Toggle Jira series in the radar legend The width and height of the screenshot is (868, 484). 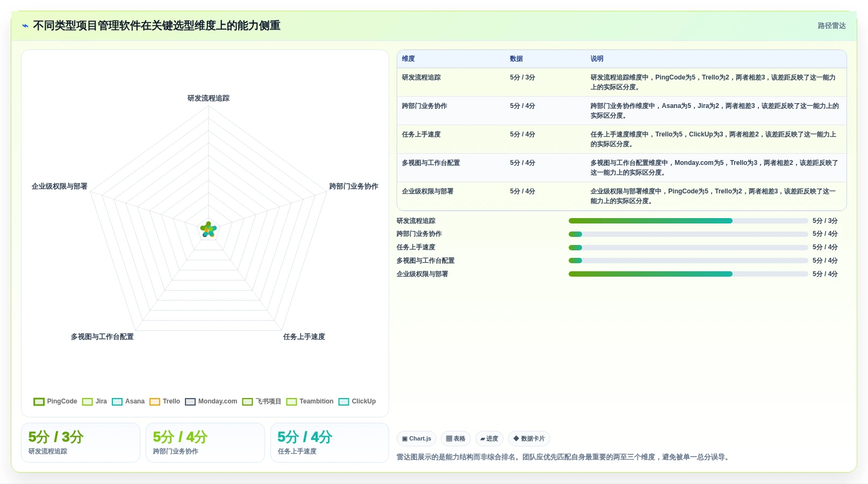coord(95,401)
